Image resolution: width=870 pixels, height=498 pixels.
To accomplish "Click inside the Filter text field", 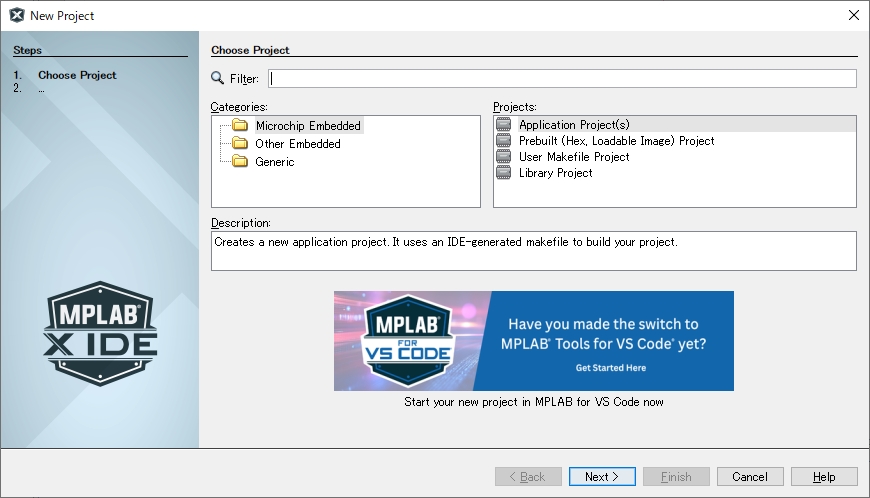I will coord(562,79).
